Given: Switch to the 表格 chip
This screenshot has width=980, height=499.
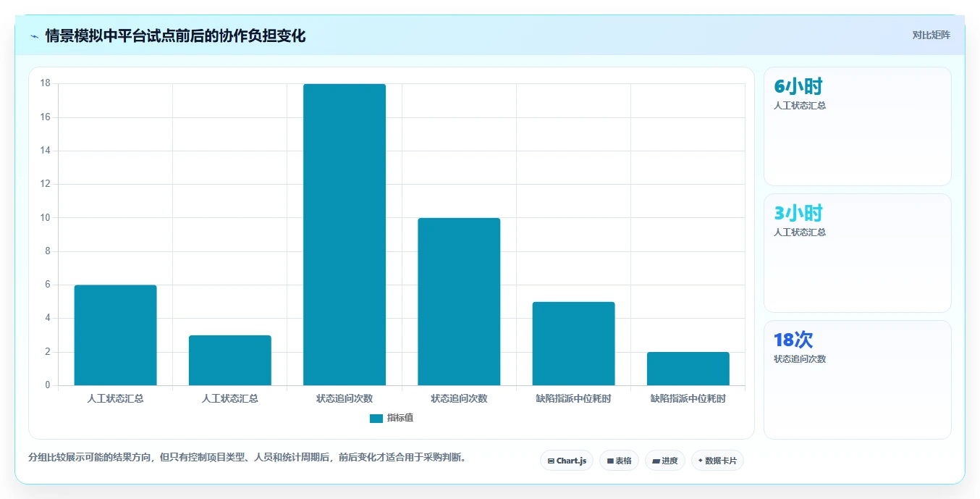Looking at the screenshot, I should click(619, 461).
